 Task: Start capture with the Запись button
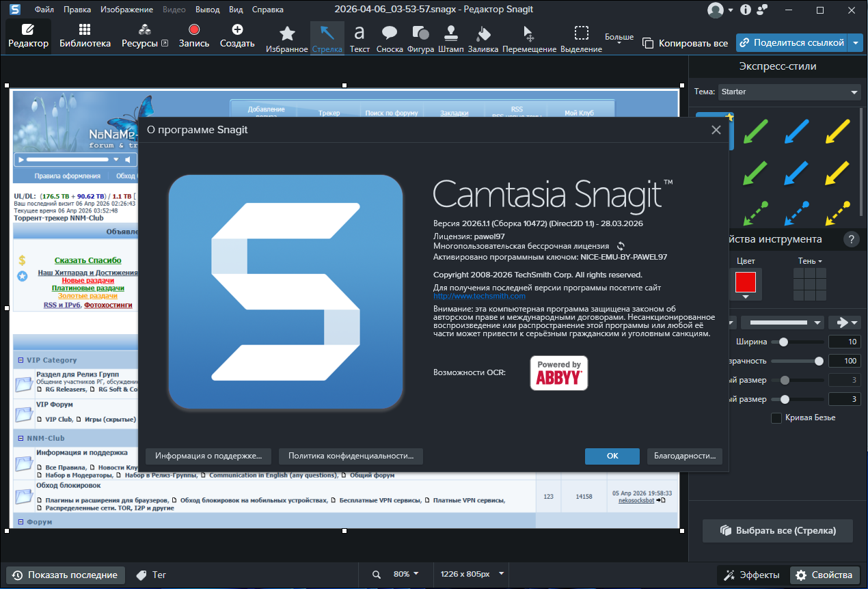pos(194,36)
